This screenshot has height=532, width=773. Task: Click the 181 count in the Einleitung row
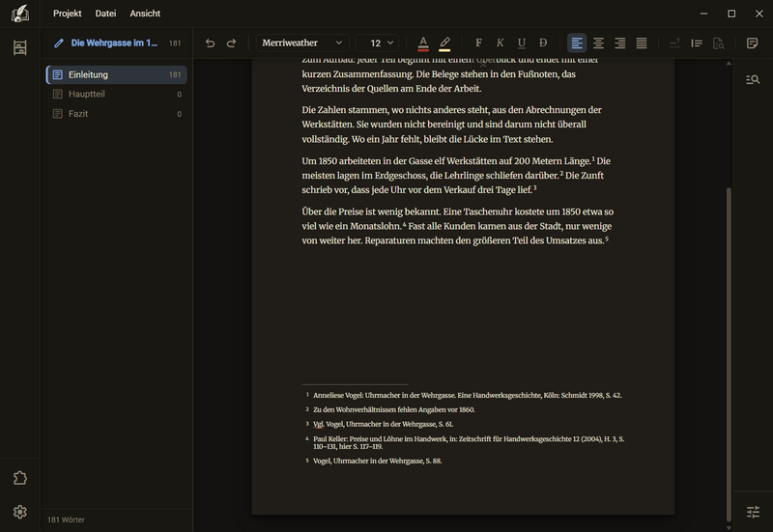click(x=175, y=75)
